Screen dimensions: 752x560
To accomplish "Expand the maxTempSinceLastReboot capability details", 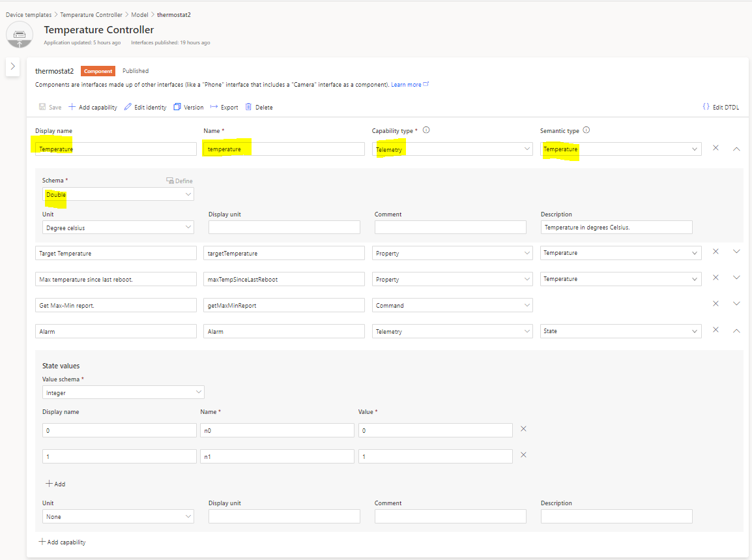I will tap(736, 277).
